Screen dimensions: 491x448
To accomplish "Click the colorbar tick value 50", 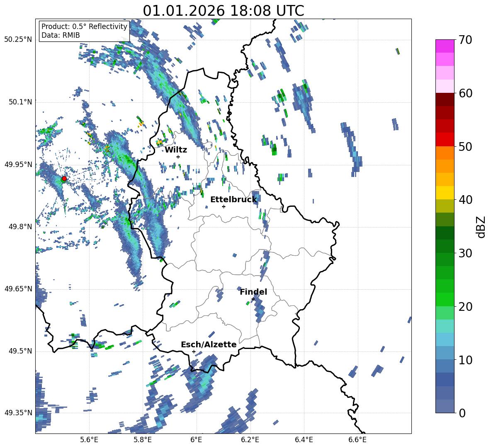I will click(x=465, y=146).
